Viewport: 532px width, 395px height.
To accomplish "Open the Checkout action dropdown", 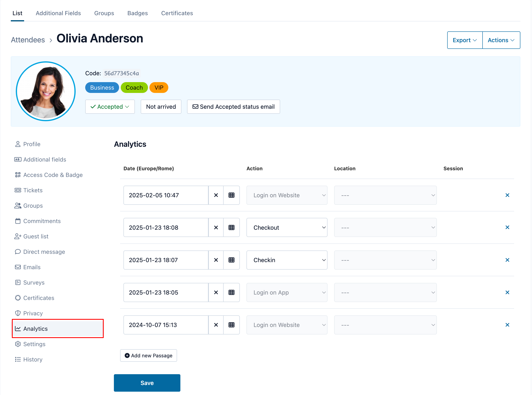I will [x=287, y=227].
